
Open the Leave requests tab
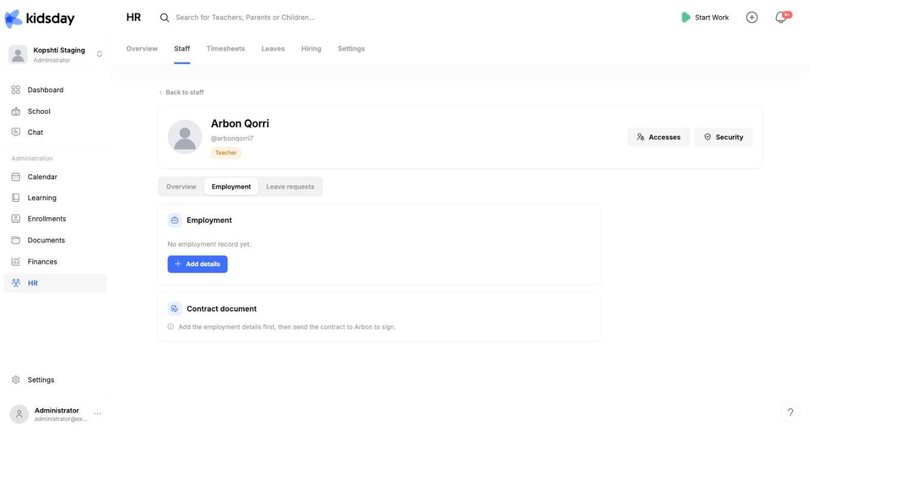pos(290,187)
